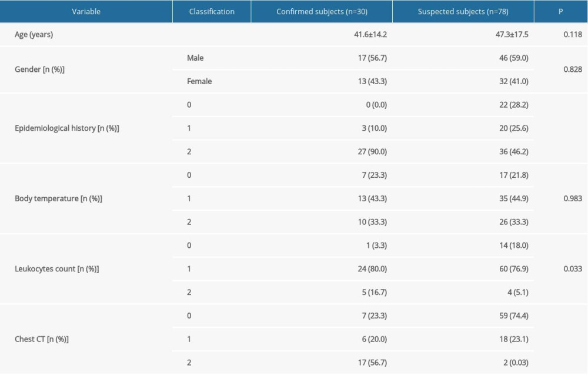Select the Confirmed subjects (n=30) header

[322, 11]
